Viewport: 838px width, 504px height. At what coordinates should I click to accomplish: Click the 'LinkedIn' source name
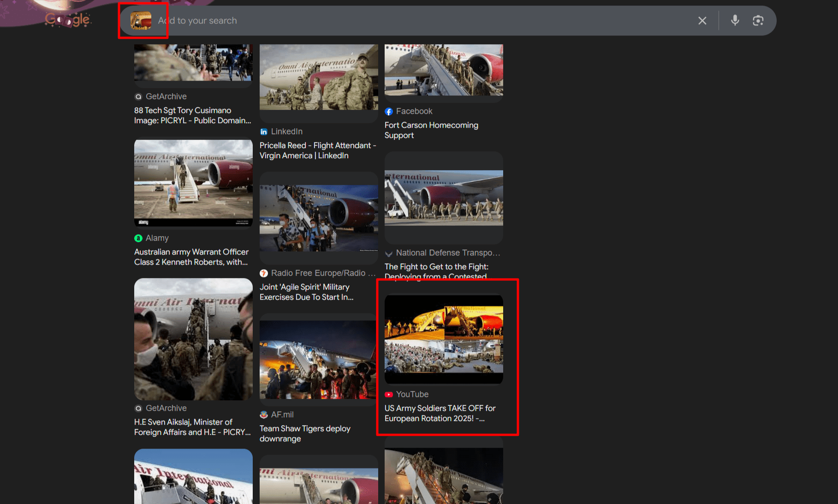click(x=287, y=131)
